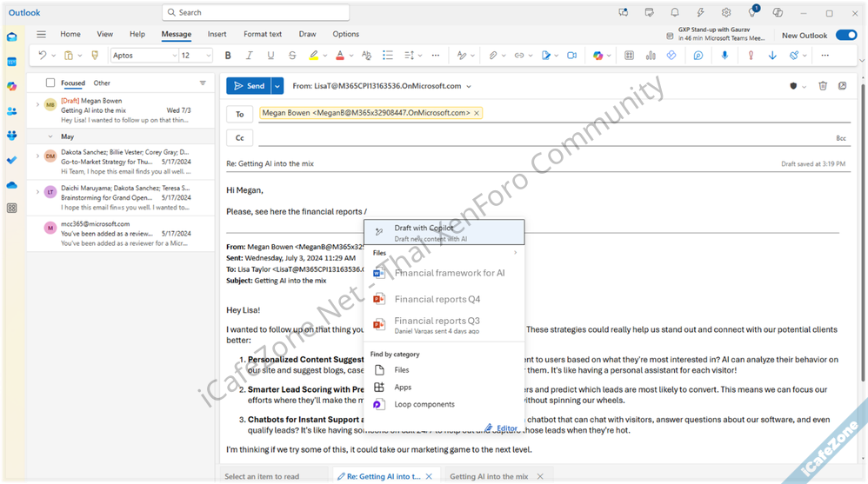868x484 pixels.
Task: Click the Dictate microphone icon
Action: [x=724, y=56]
